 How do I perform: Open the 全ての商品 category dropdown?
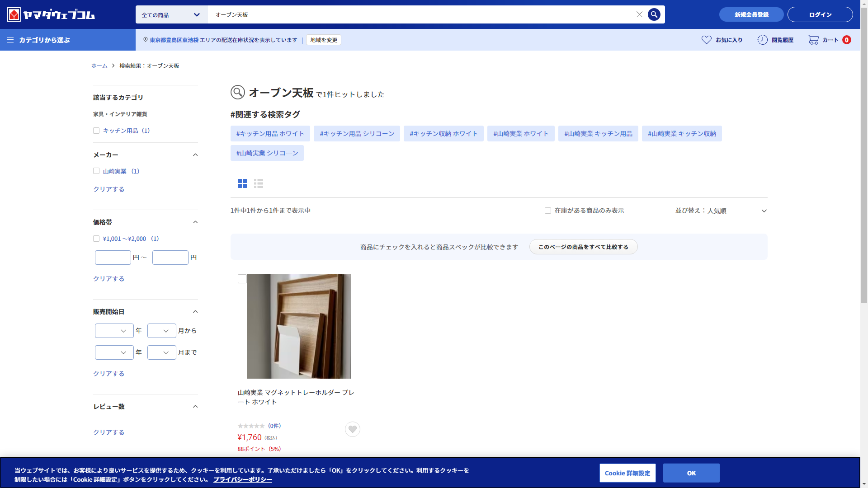tap(171, 15)
